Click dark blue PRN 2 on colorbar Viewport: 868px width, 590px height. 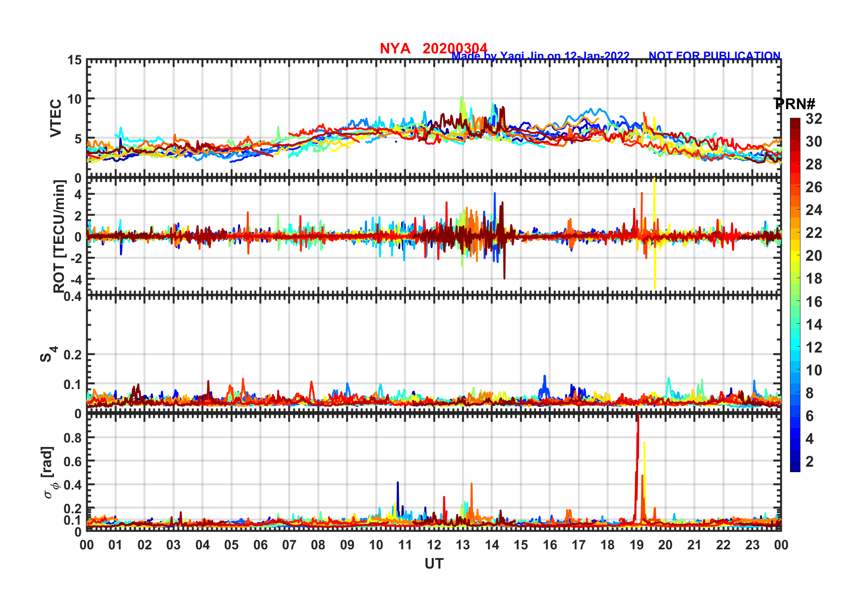[x=795, y=461]
